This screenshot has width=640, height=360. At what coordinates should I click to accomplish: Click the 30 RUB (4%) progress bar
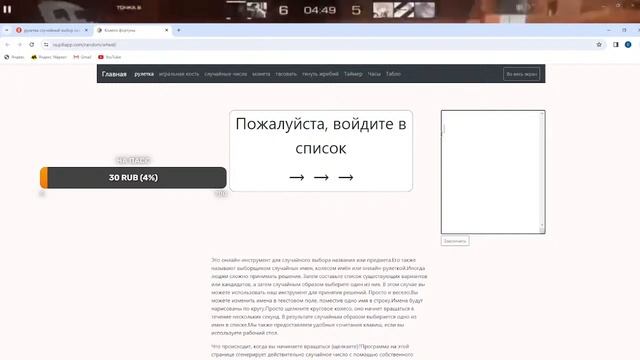[x=133, y=178]
